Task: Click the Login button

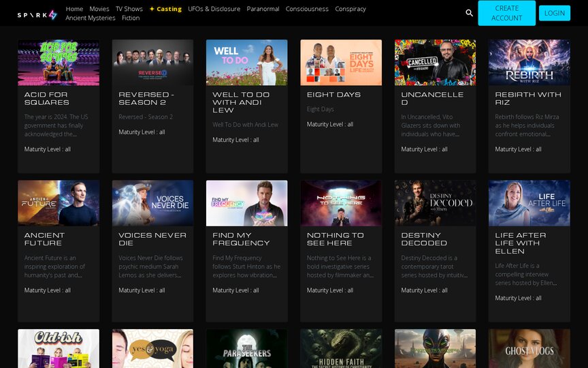Action: 555,13
